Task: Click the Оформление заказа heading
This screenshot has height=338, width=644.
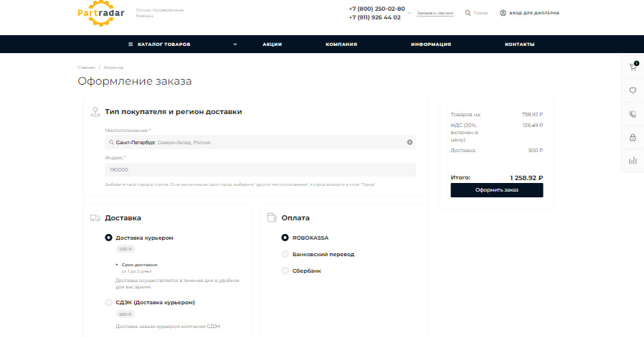Action: (135, 81)
